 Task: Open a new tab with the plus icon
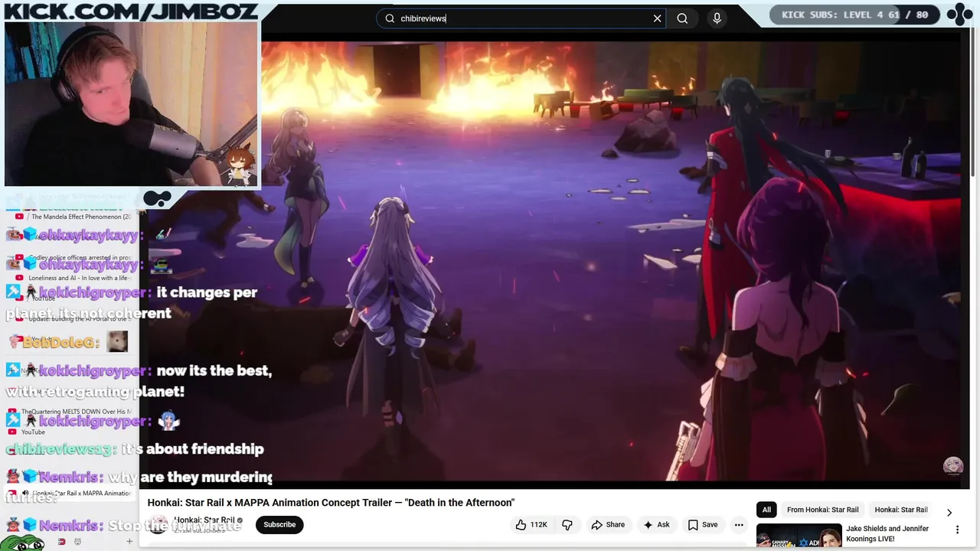click(x=129, y=542)
